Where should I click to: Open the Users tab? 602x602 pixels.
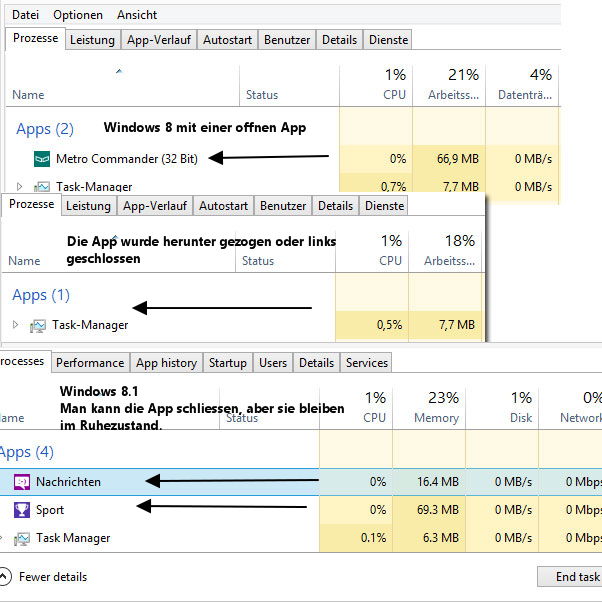coord(273,363)
